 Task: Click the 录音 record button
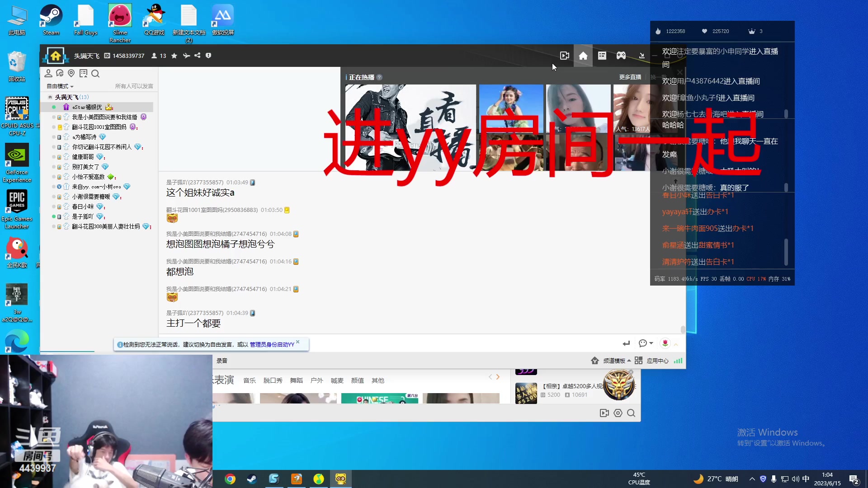[222, 361]
